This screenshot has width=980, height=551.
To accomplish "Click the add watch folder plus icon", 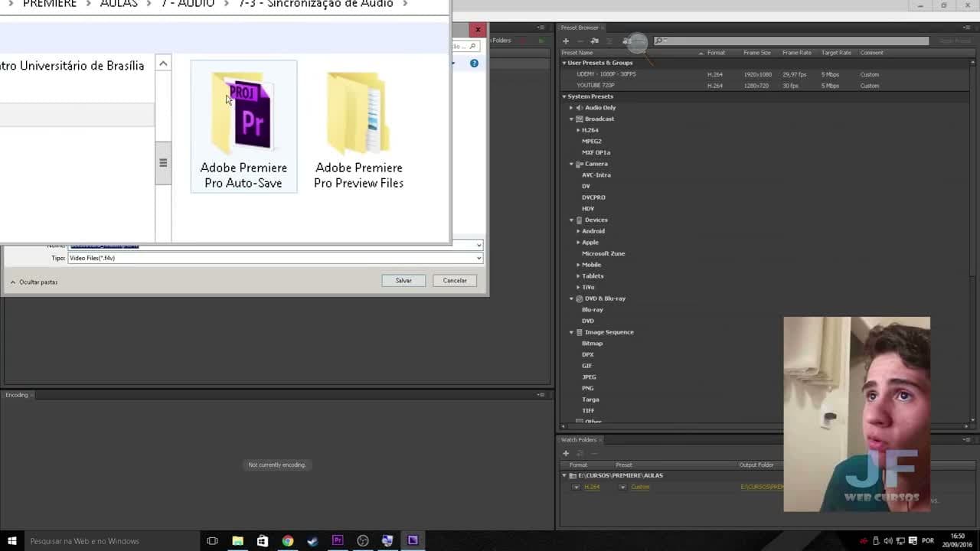I will click(x=566, y=453).
